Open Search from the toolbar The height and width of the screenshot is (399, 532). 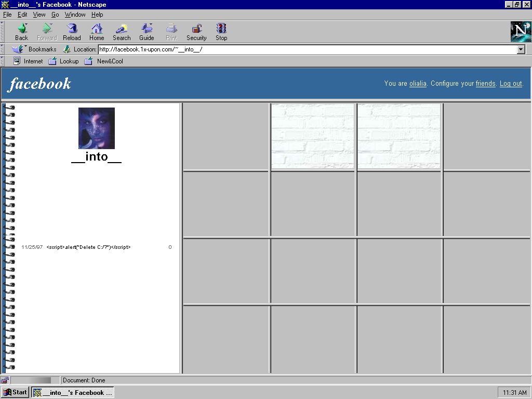[x=122, y=29]
